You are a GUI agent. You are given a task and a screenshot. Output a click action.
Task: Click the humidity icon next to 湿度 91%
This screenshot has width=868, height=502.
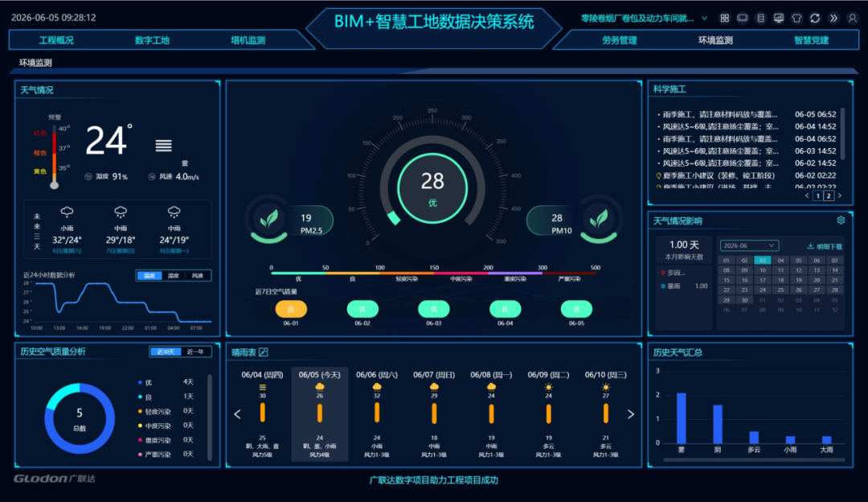click(x=88, y=176)
